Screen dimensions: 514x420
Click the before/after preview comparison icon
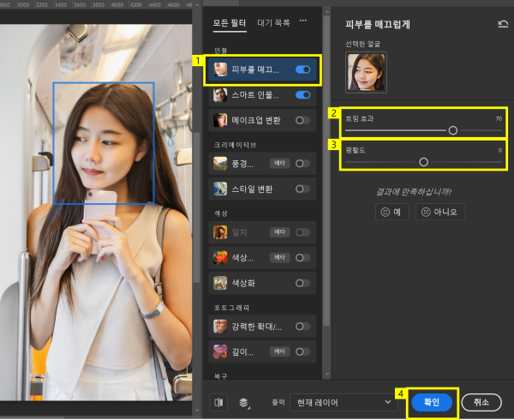[218, 402]
